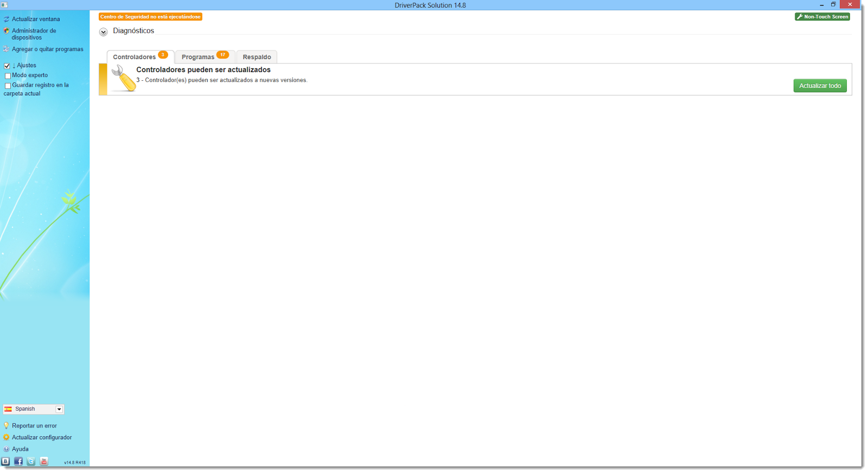Enable the Modo experto checkbox
868x473 pixels.
8,75
